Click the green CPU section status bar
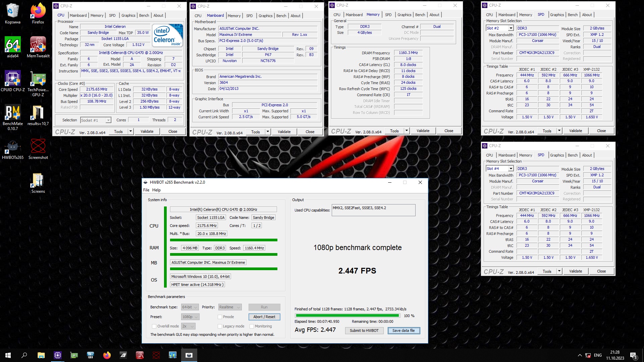Viewport: 644px width, 362px height. click(223, 240)
